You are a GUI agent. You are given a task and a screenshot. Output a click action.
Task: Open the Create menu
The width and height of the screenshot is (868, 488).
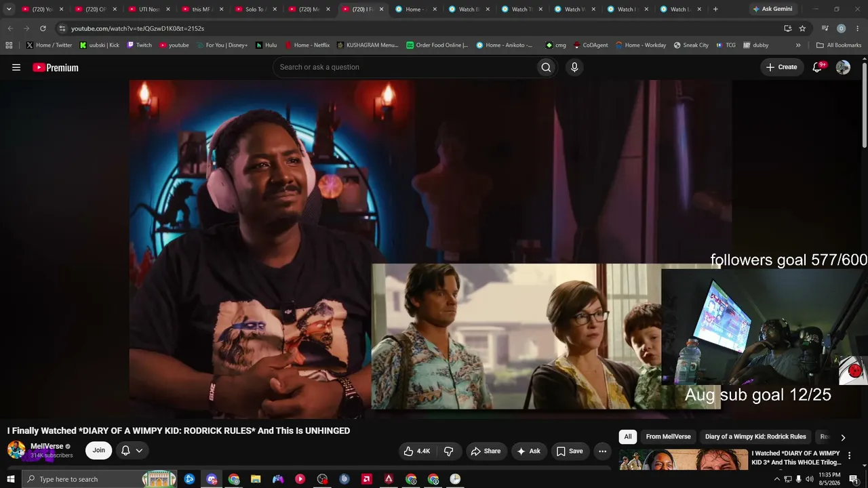(782, 67)
